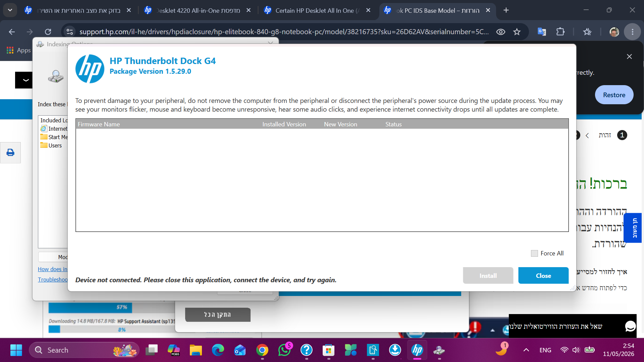This screenshot has height=362, width=644.
Task: Open Troubleshoot link in Indexing Options
Action: point(53,280)
